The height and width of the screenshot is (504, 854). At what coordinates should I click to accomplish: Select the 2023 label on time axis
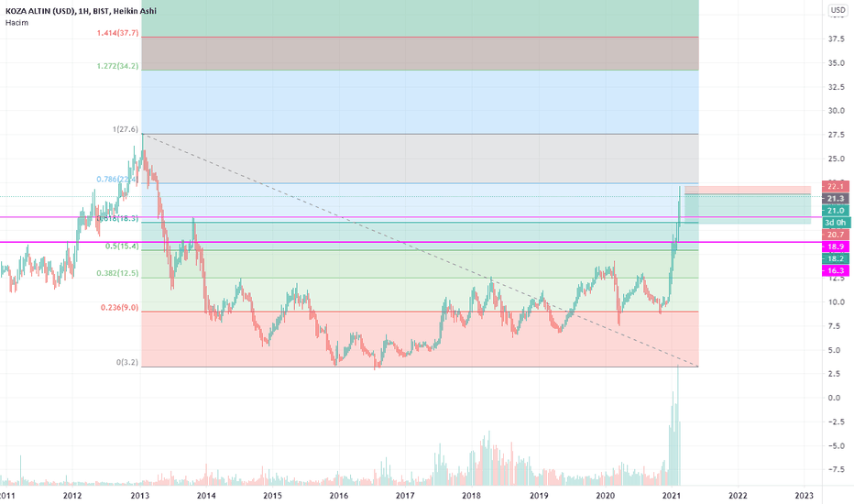click(x=805, y=495)
